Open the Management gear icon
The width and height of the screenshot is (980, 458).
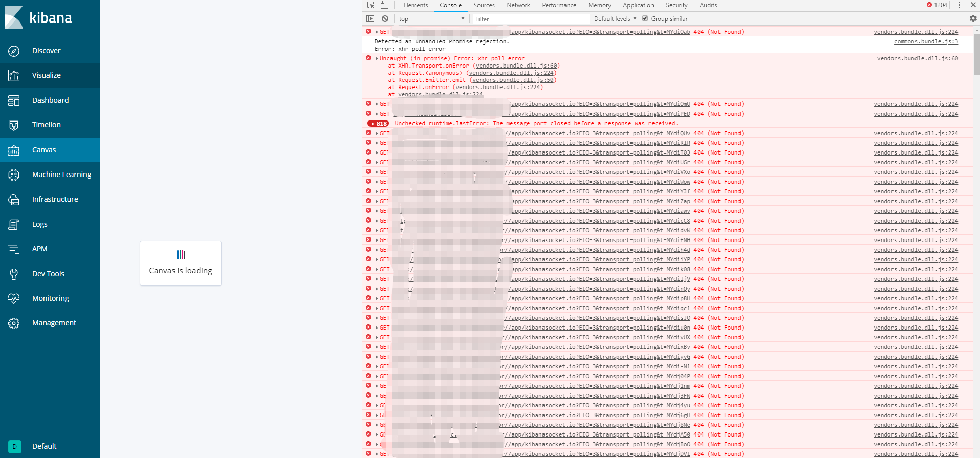[x=14, y=323]
